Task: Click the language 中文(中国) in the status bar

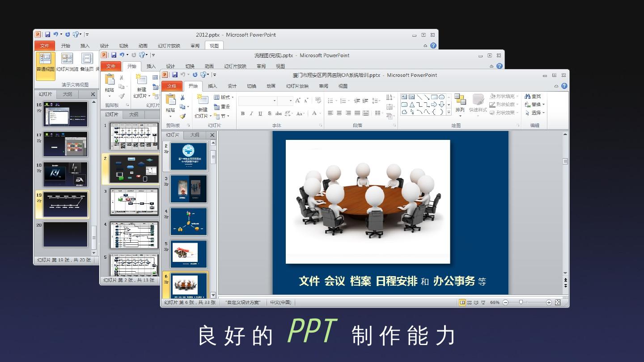Action: tap(280, 303)
